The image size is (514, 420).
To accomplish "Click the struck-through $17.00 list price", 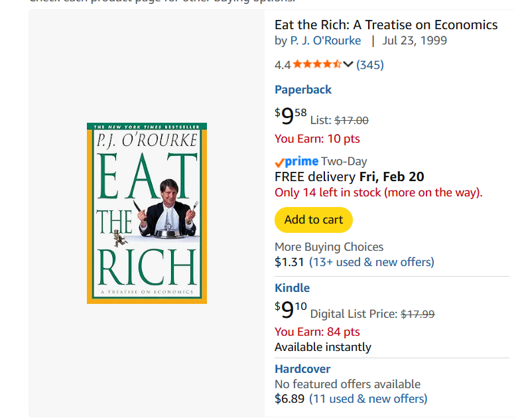I will [x=352, y=120].
